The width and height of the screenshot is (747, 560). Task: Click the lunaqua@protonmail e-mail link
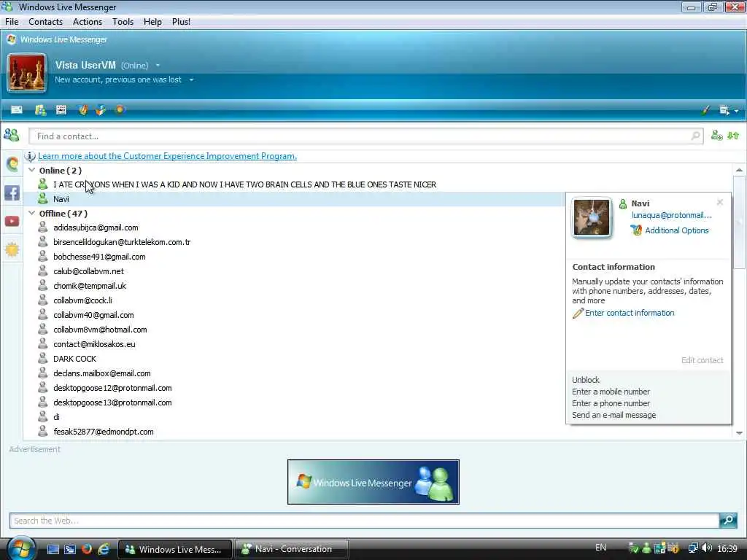[x=672, y=215]
